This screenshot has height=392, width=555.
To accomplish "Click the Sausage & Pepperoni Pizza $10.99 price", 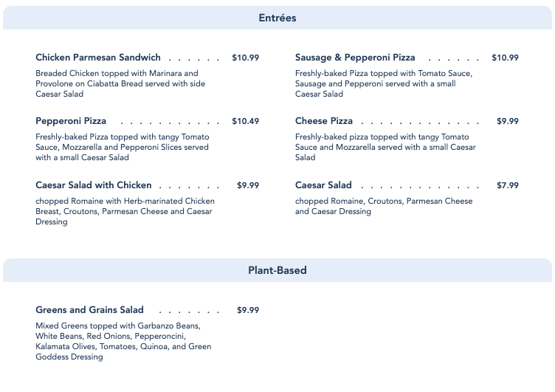I will [x=505, y=58].
